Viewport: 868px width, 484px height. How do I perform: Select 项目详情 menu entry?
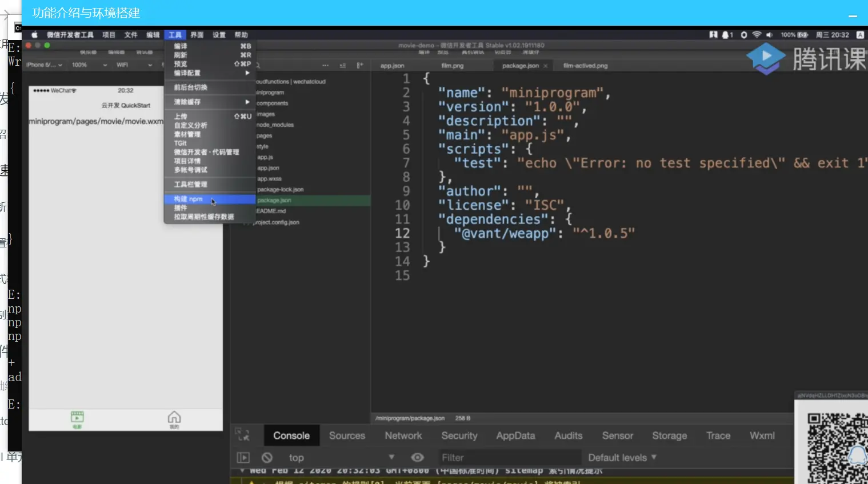(210, 161)
